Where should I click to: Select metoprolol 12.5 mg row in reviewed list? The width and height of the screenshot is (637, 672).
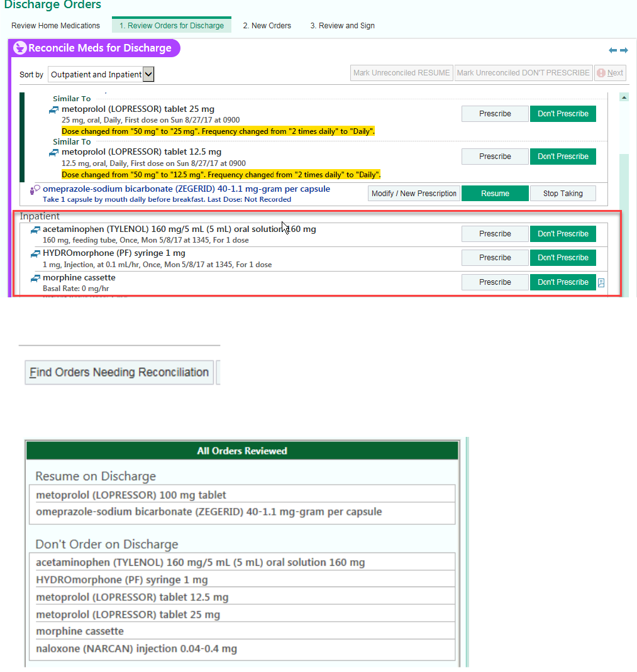242,597
